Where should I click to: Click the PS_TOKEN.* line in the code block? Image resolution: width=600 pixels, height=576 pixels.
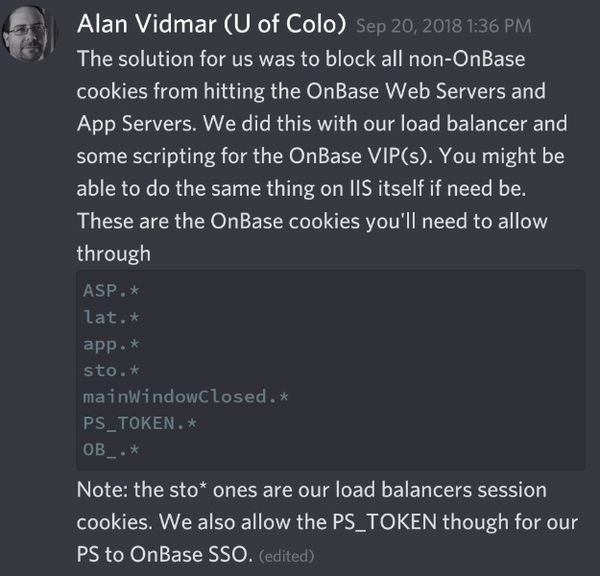tap(140, 422)
